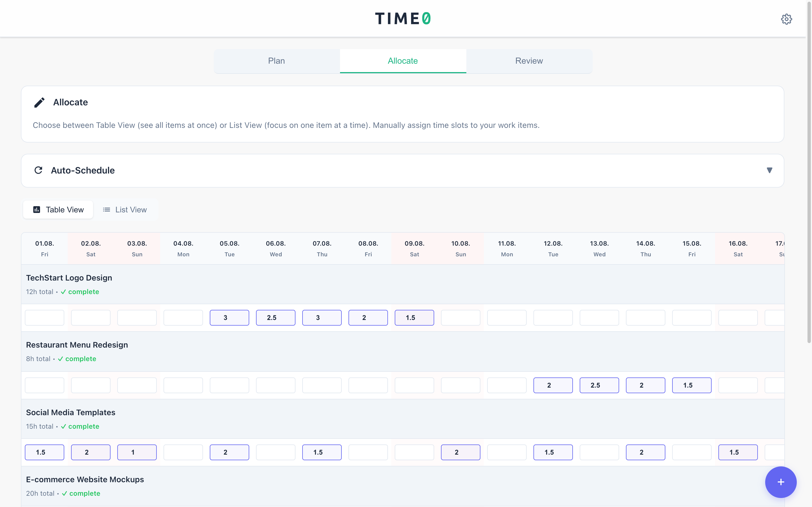Select the Table View chart icon
The width and height of the screenshot is (812, 507).
click(x=37, y=210)
